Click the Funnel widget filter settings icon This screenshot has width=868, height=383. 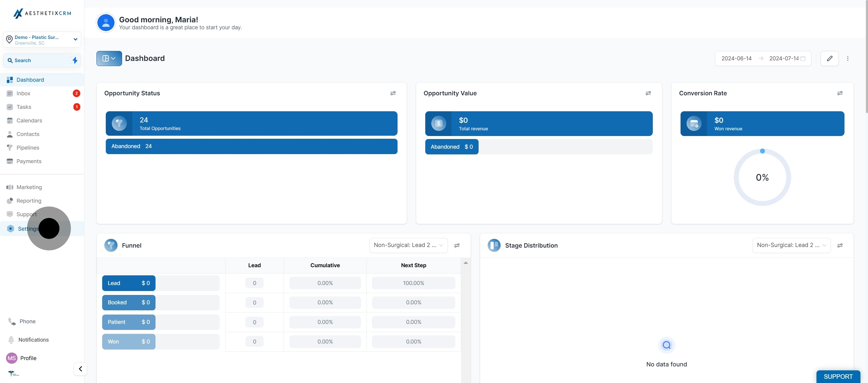point(457,245)
